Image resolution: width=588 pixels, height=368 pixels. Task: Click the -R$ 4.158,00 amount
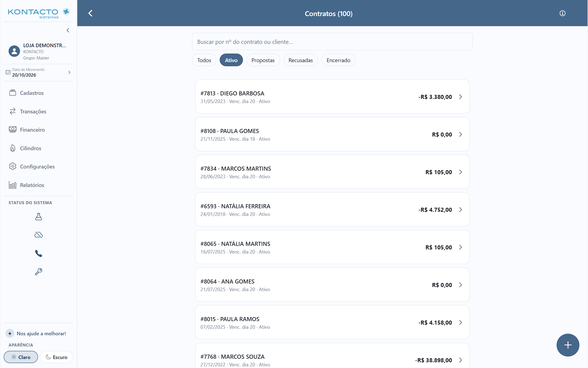(435, 322)
